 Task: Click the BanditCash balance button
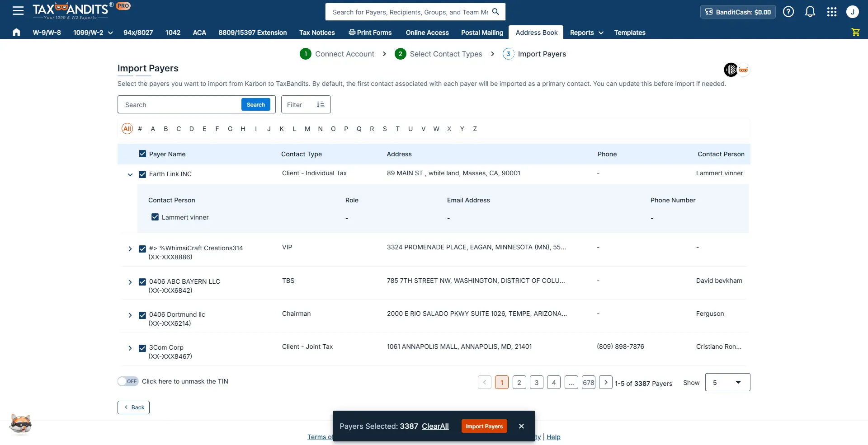coord(738,12)
